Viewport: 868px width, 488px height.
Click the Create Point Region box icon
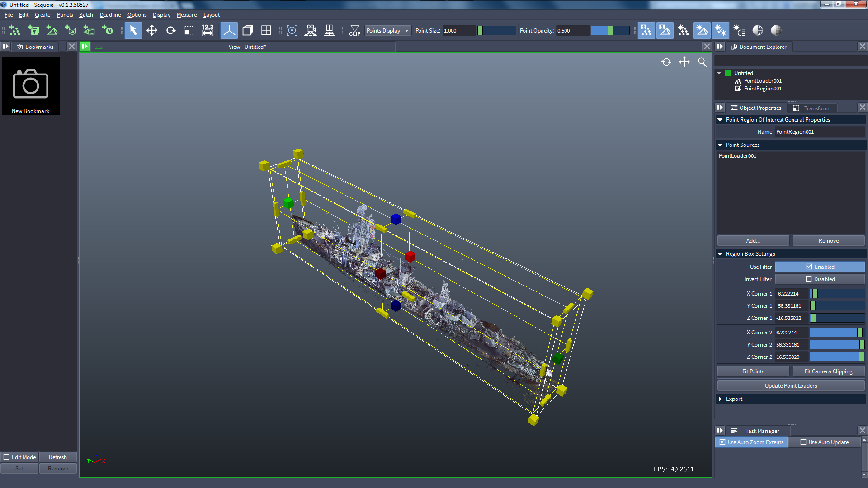click(x=33, y=30)
